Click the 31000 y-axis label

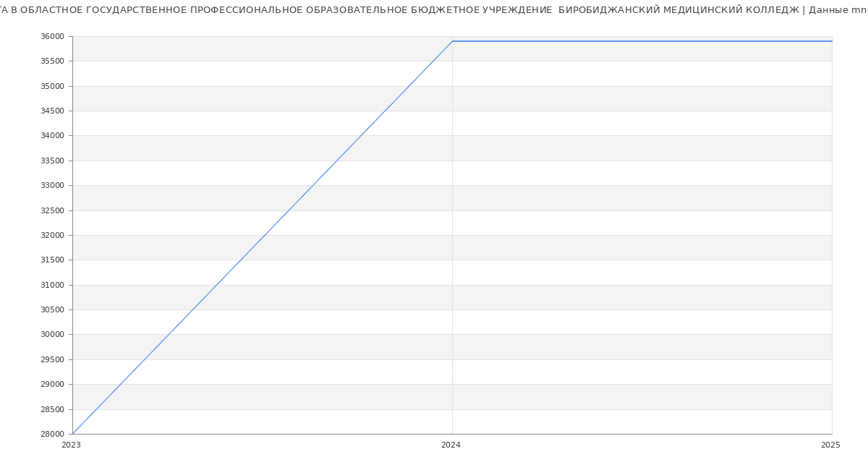53,285
